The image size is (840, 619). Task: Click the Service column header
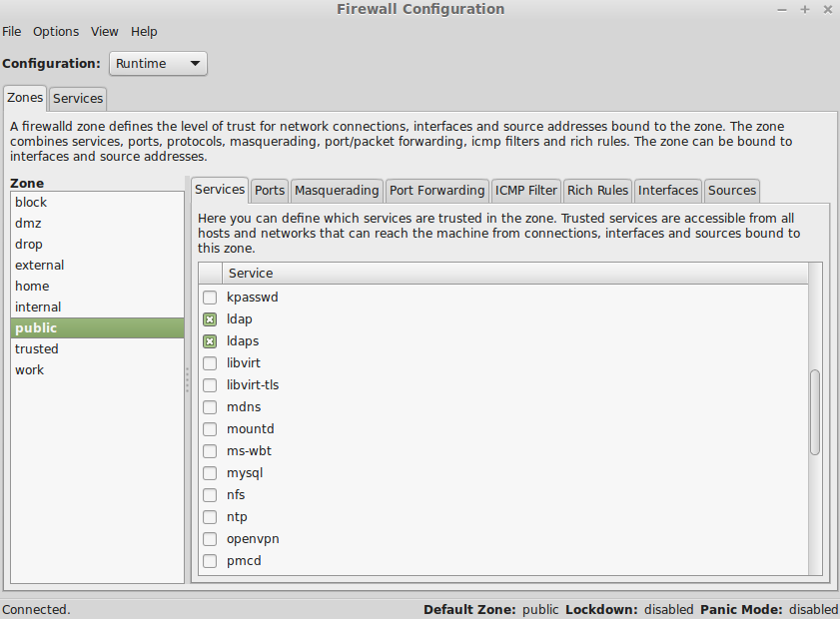tap(514, 274)
